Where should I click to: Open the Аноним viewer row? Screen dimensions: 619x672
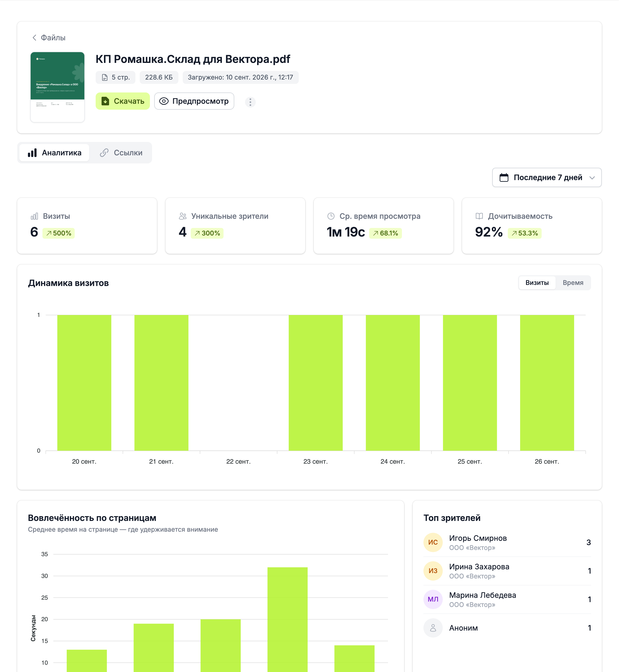pos(507,628)
